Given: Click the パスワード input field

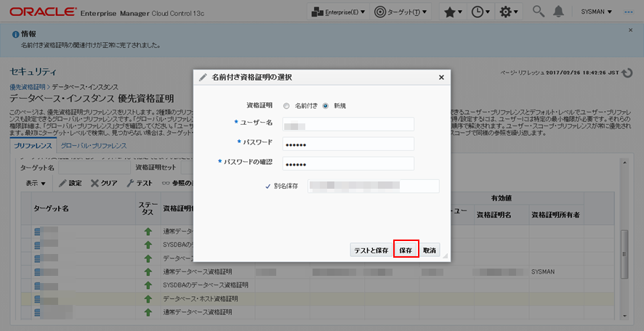Looking at the screenshot, I should [x=348, y=144].
